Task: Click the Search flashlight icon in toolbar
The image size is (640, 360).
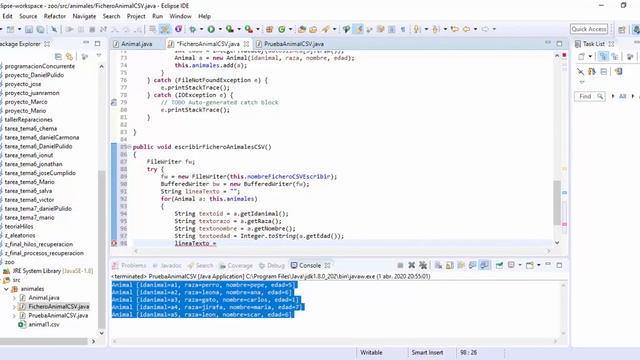Action: pyautogui.click(x=326, y=29)
